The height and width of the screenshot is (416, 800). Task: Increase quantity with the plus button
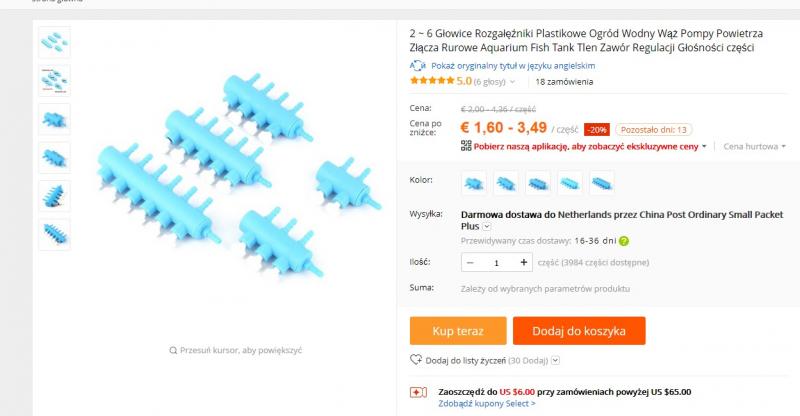pos(524,262)
